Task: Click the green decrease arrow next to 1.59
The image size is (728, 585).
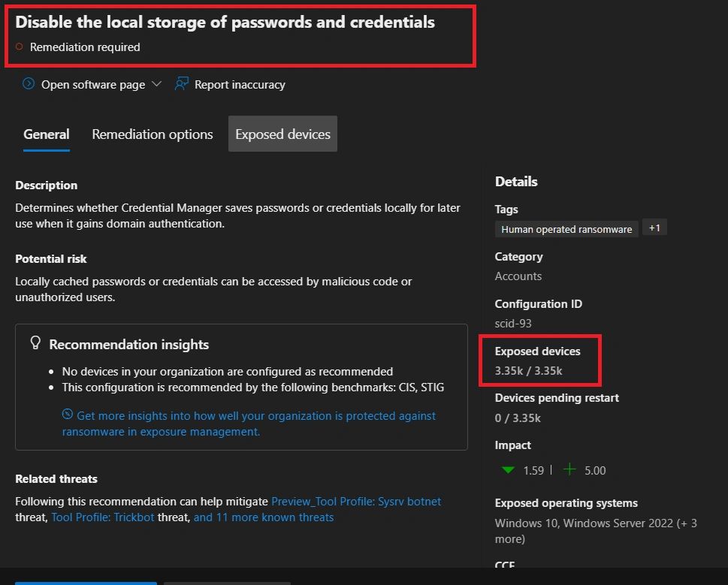Action: click(508, 470)
